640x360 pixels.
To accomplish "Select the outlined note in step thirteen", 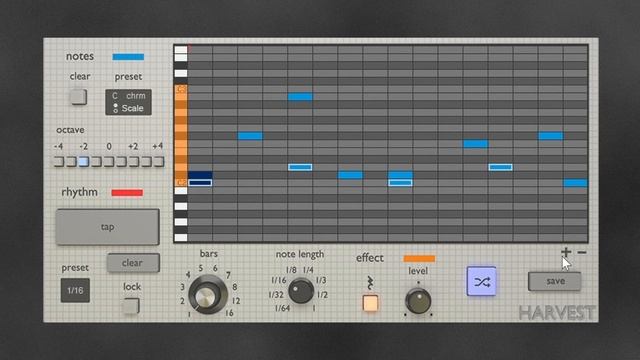I will (x=500, y=167).
